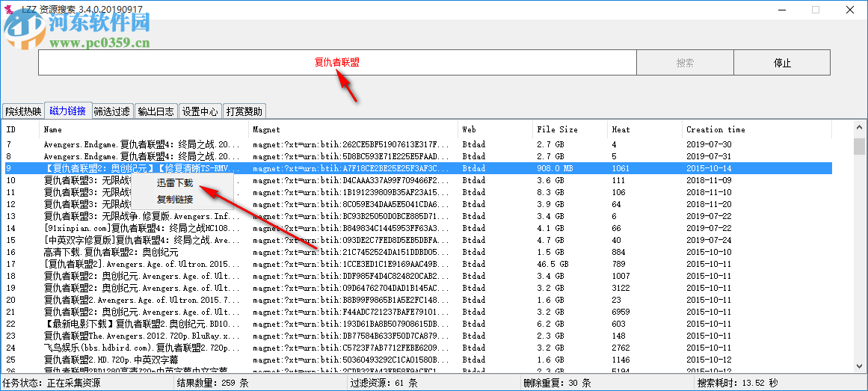The image size is (868, 391).
Task: Open the 打赏赞助 tab
Action: (244, 111)
